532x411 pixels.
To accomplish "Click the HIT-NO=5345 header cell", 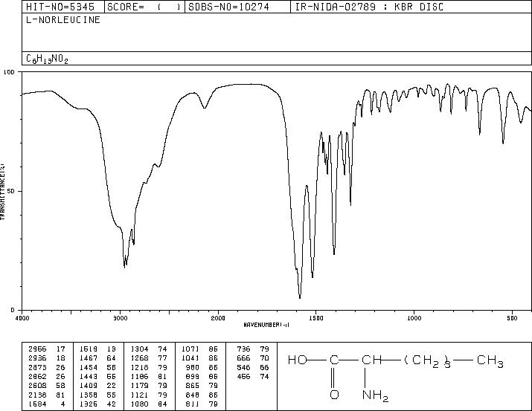I will (60, 7).
